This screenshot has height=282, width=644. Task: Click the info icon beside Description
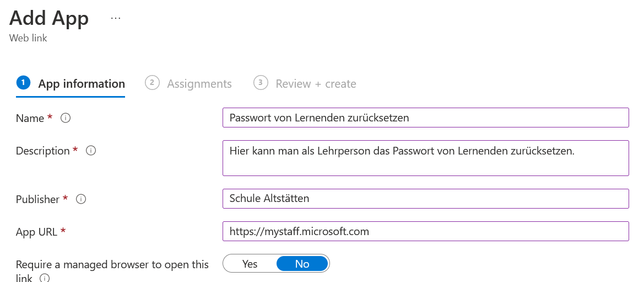click(91, 151)
